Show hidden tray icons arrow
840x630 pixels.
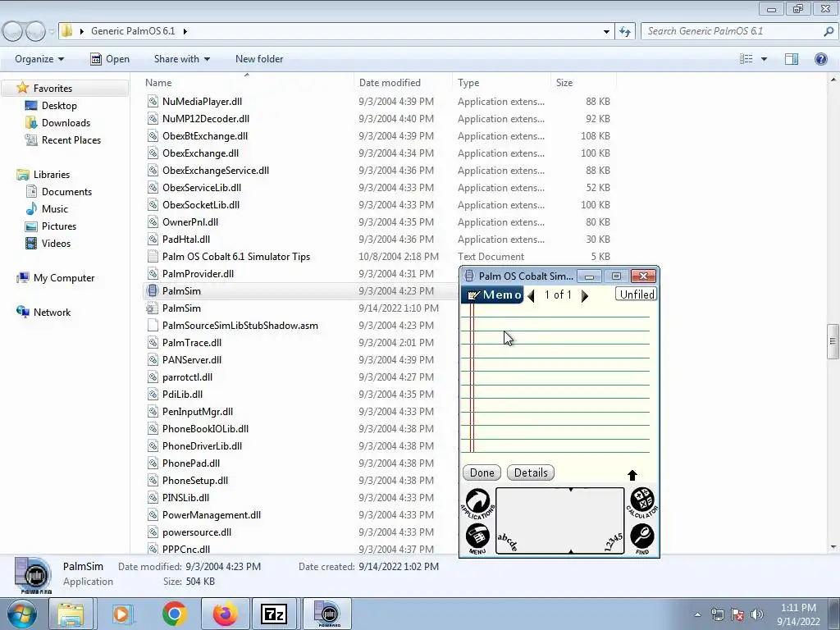point(697,614)
